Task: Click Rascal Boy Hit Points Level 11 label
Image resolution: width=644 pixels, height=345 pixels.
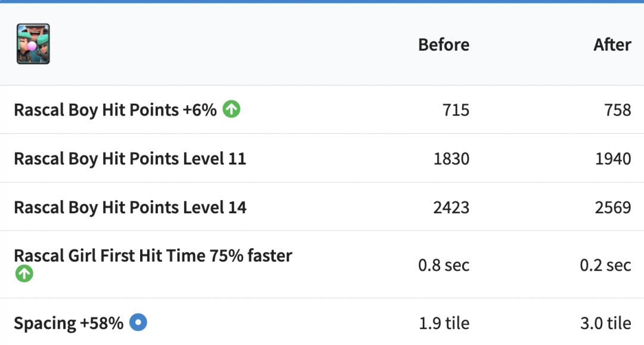Action: [130, 158]
